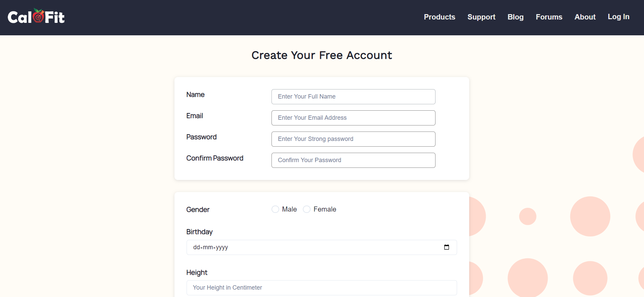The width and height of the screenshot is (644, 297).
Task: Click the CaloFit logo icon
Action: (x=36, y=15)
